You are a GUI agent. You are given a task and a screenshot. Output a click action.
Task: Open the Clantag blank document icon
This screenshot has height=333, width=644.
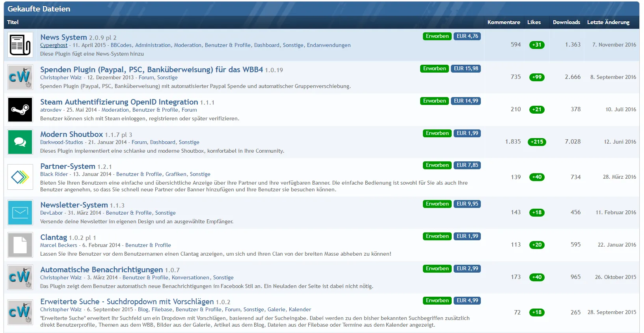coord(20,245)
